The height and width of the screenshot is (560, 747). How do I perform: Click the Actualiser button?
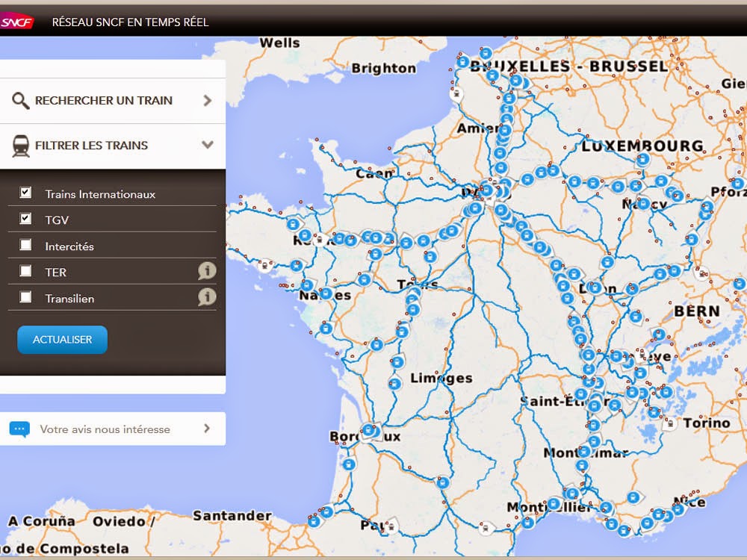click(x=63, y=340)
